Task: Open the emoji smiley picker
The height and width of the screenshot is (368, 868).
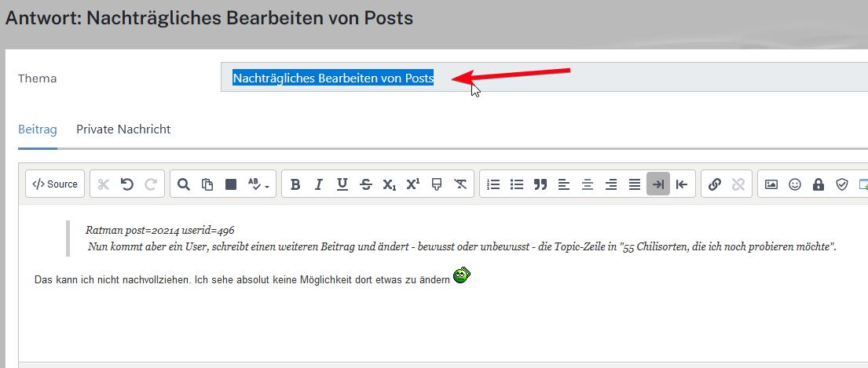Action: click(795, 184)
